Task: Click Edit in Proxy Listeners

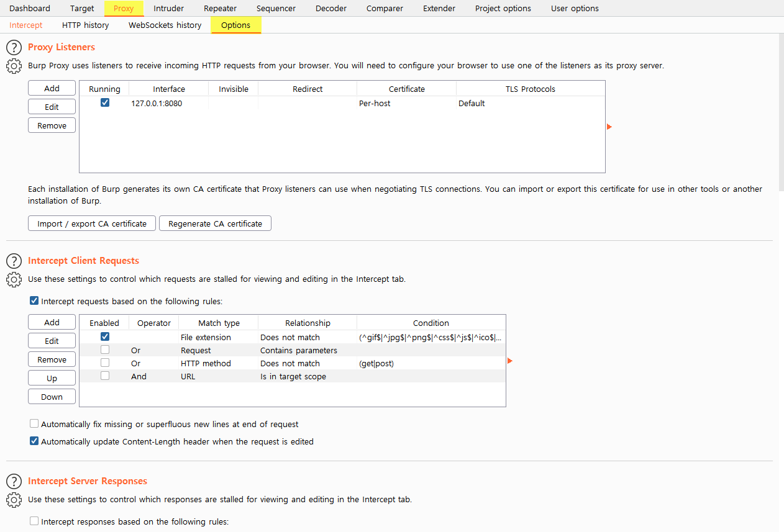Action: coord(52,107)
